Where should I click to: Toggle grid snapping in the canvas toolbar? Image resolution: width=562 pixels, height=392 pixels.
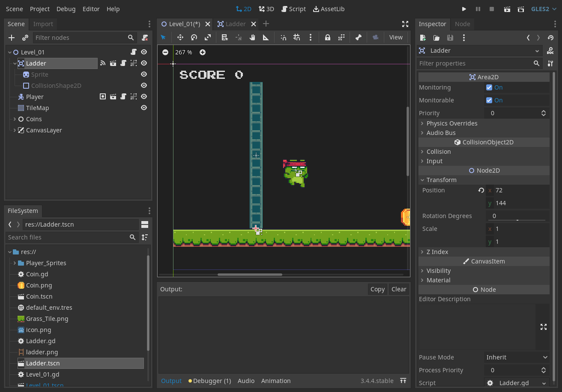coord(296,37)
